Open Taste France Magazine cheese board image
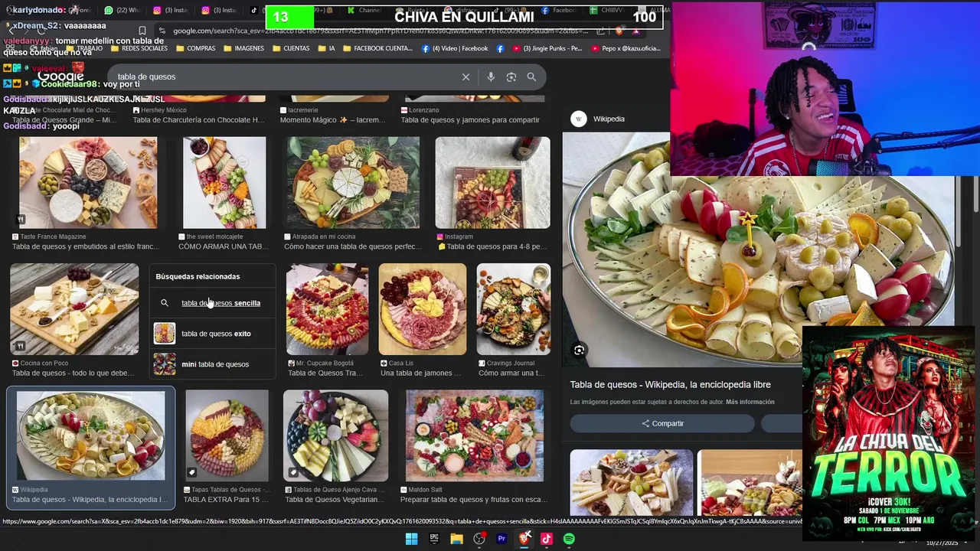The height and width of the screenshot is (551, 980). coord(88,183)
